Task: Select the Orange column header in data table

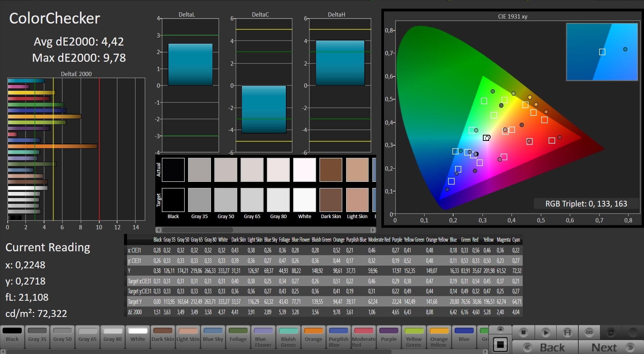Action: (x=338, y=240)
